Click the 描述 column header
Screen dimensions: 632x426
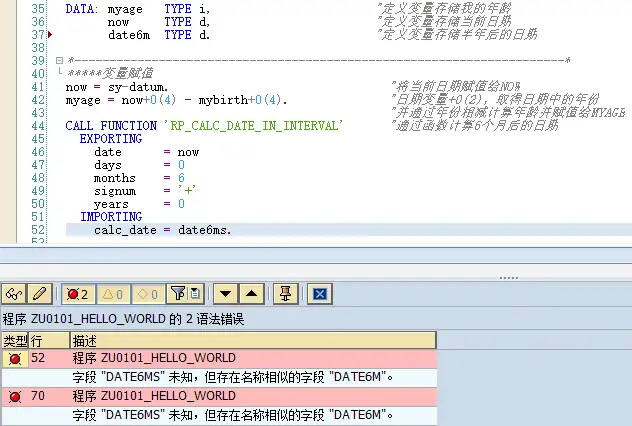coord(253,341)
